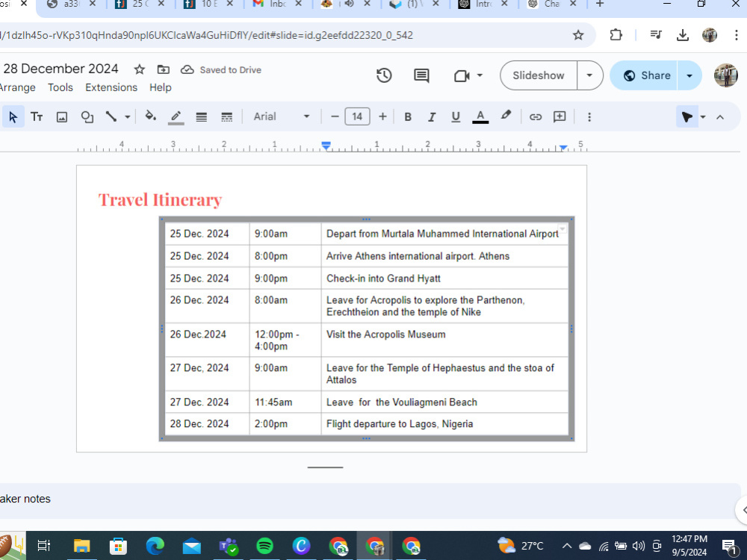The image size is (747, 560).
Task: Open border weight options
Action: point(202,116)
